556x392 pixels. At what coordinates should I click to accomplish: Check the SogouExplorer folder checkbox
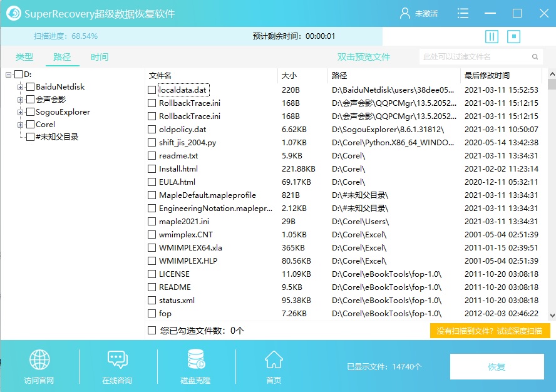31,111
